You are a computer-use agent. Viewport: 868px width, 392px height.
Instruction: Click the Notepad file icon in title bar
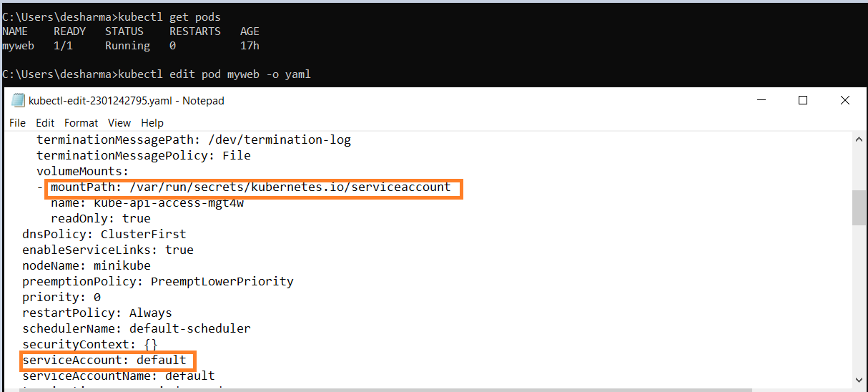[x=18, y=101]
